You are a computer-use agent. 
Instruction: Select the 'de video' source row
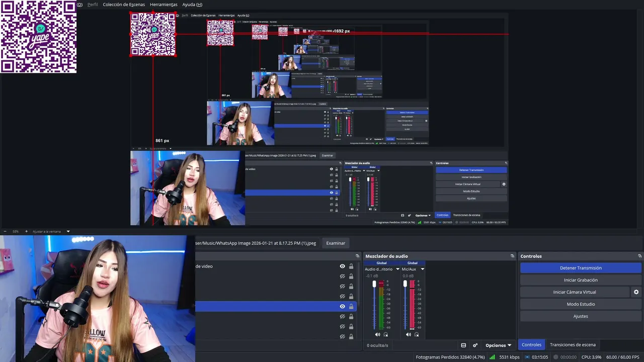click(x=276, y=266)
